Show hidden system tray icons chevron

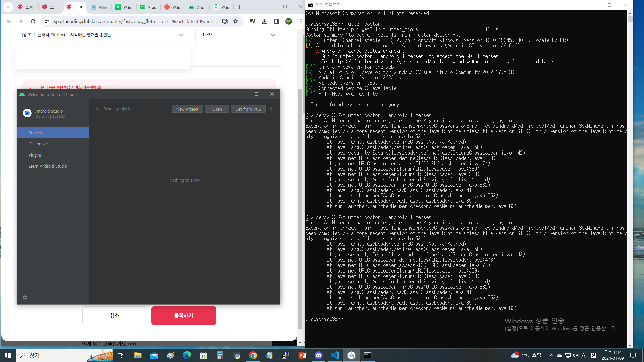[x=551, y=355]
